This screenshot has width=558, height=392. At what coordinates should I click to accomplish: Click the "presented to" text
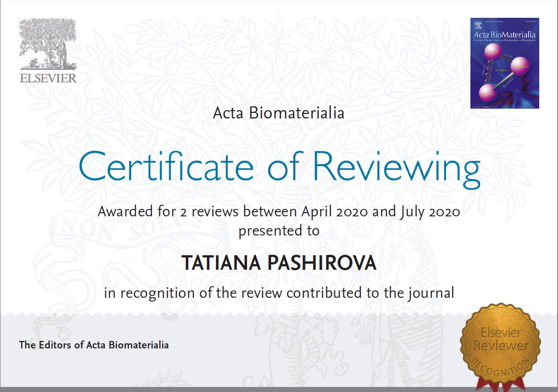point(279,231)
